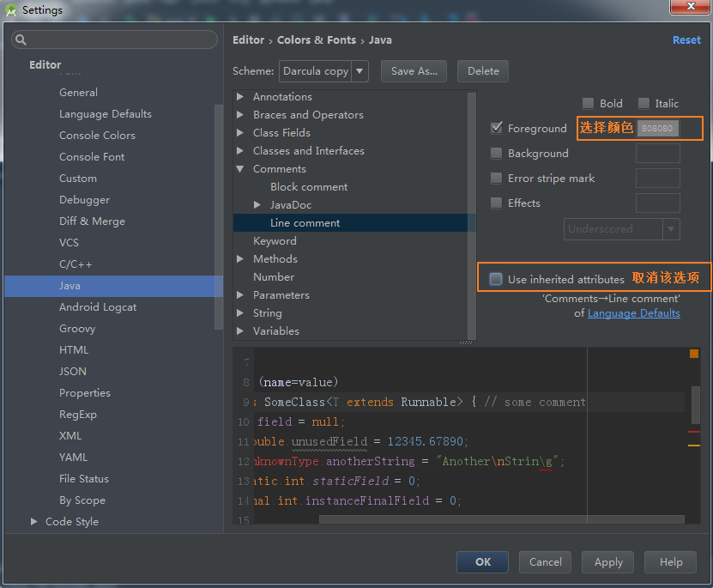Image resolution: width=713 pixels, height=588 pixels.
Task: Open the Scheme dropdown Darcula copy
Action: point(323,71)
